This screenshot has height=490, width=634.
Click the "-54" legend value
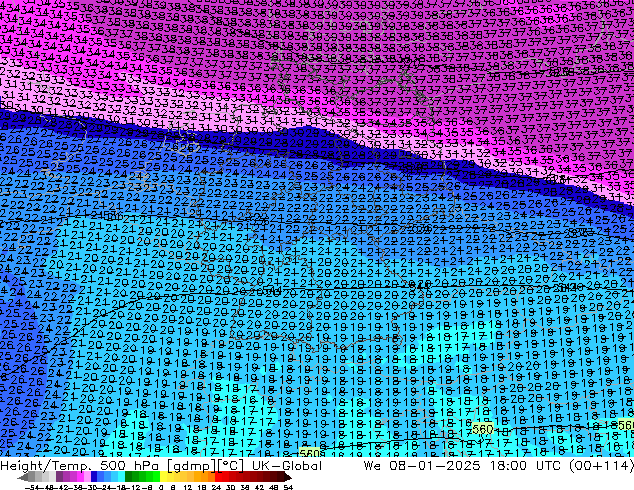31,487
